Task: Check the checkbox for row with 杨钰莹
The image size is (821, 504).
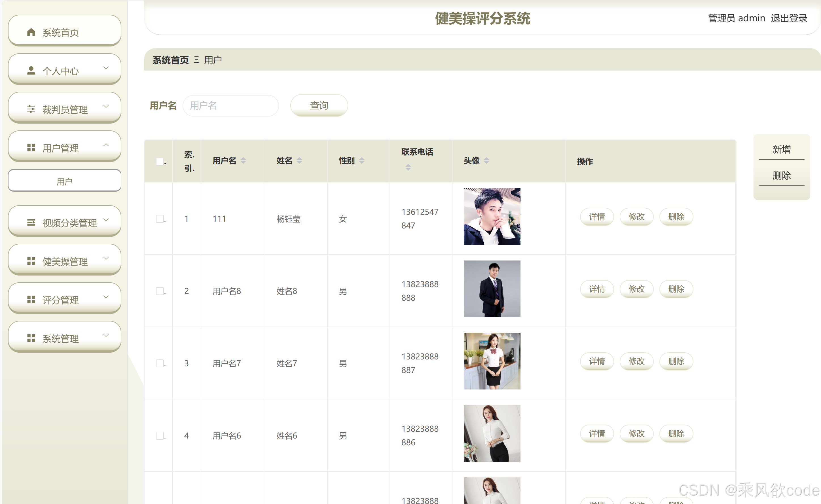Action: [160, 219]
